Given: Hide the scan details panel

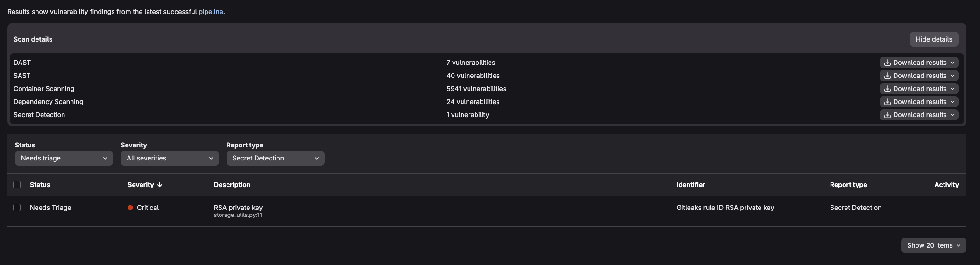Looking at the screenshot, I should tap(934, 39).
